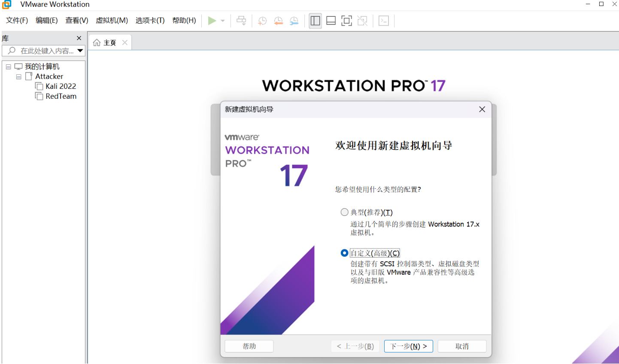
Task: Click the VMware Workstation app icon in title bar
Action: coord(7,4)
